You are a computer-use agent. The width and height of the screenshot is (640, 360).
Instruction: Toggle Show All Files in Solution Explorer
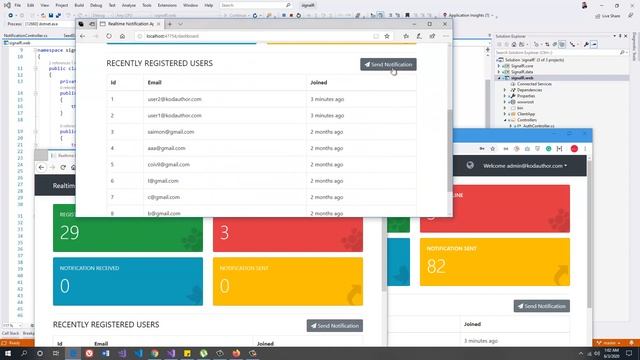[562, 44]
